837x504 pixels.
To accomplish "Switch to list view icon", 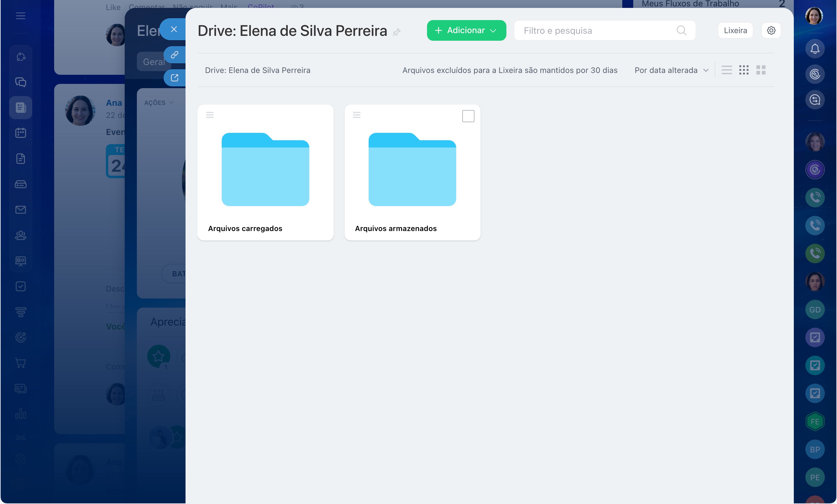I will (726, 70).
